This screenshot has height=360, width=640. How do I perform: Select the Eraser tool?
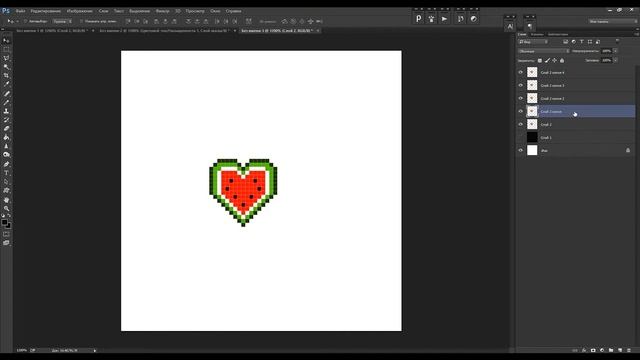click(x=6, y=129)
